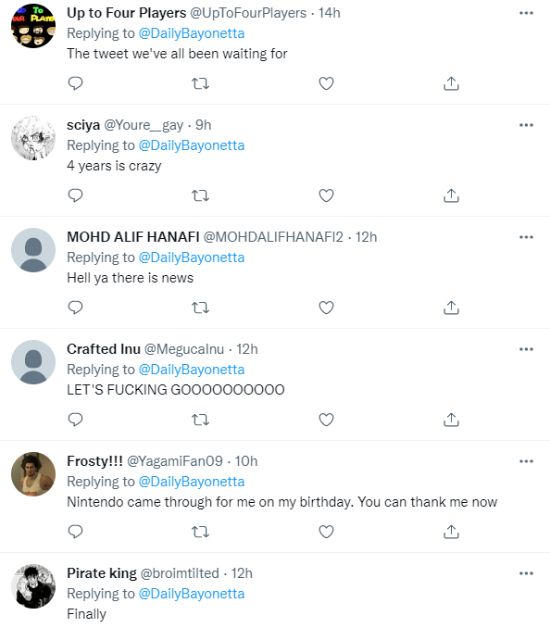Share the Frosty!!! tweet

(451, 531)
